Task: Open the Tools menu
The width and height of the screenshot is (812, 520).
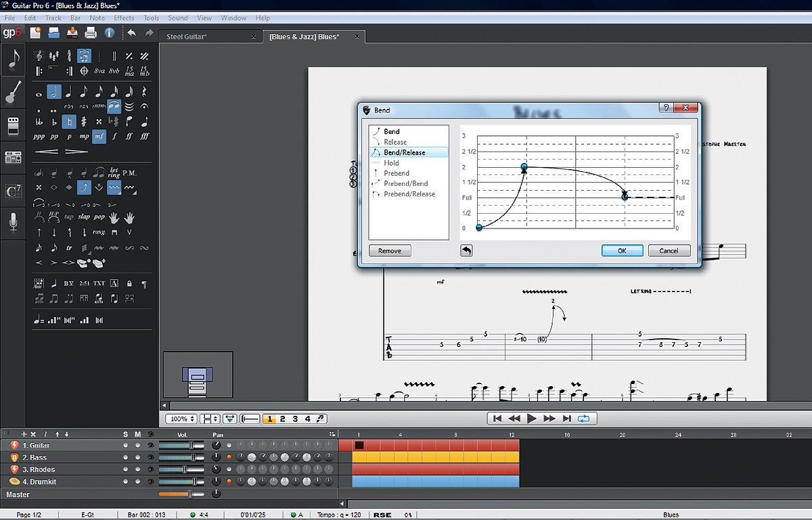Action: pyautogui.click(x=152, y=18)
